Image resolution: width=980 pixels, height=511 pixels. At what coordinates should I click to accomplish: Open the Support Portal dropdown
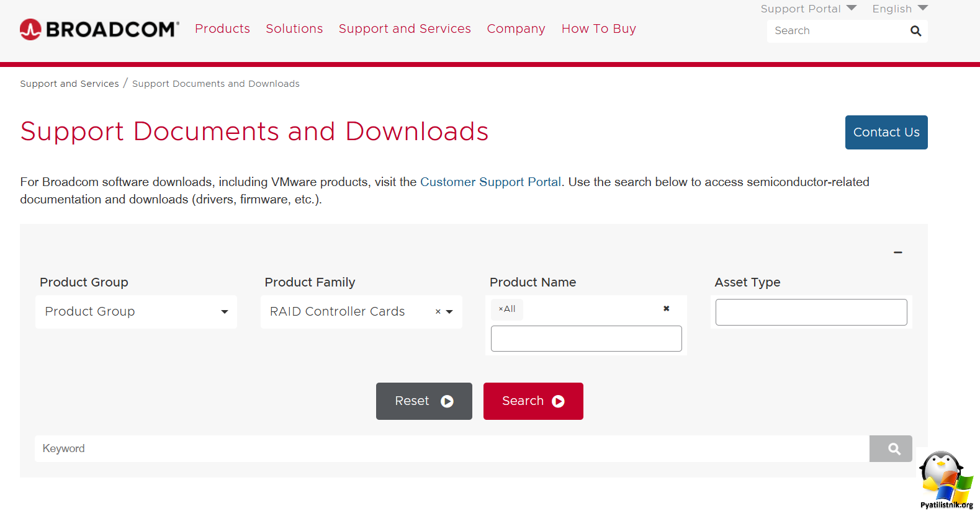(x=808, y=9)
